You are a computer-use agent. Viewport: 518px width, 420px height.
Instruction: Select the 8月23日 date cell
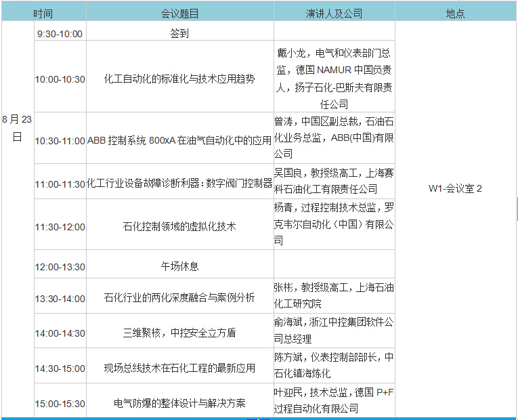click(18, 219)
